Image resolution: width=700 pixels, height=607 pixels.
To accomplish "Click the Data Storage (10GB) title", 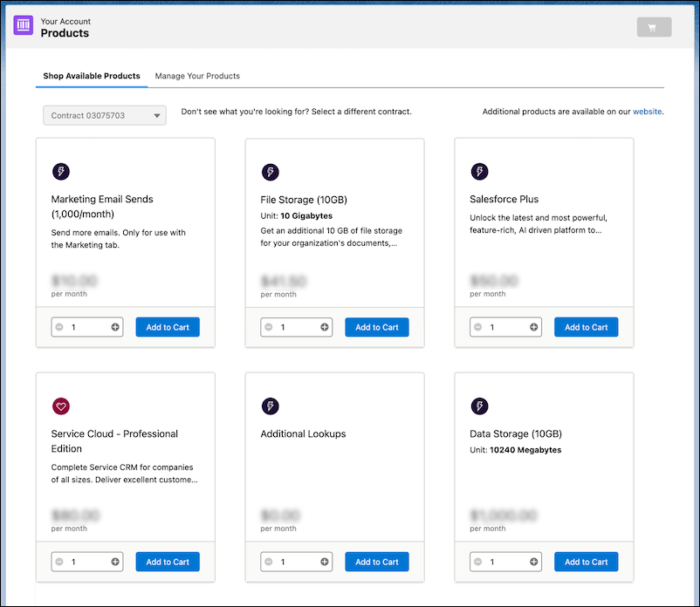I will (516, 433).
